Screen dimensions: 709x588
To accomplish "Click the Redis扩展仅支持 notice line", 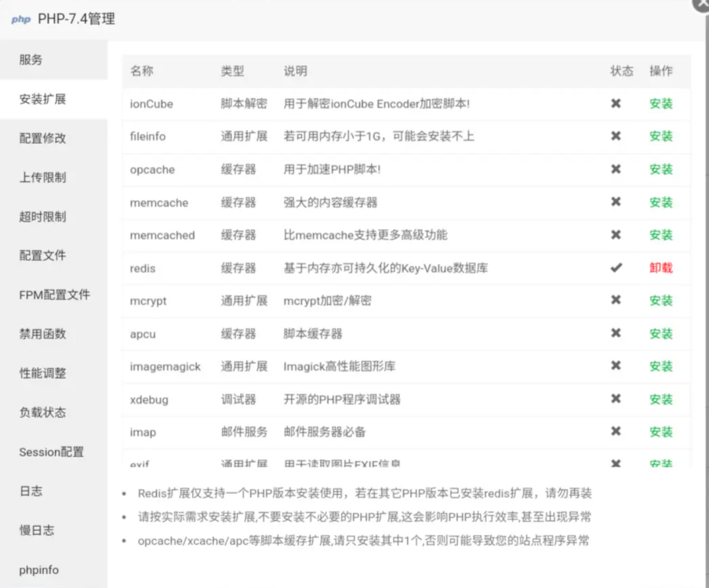I will (365, 493).
